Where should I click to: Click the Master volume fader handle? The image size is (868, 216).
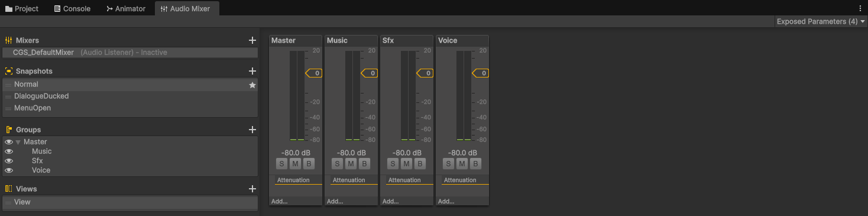coord(313,73)
